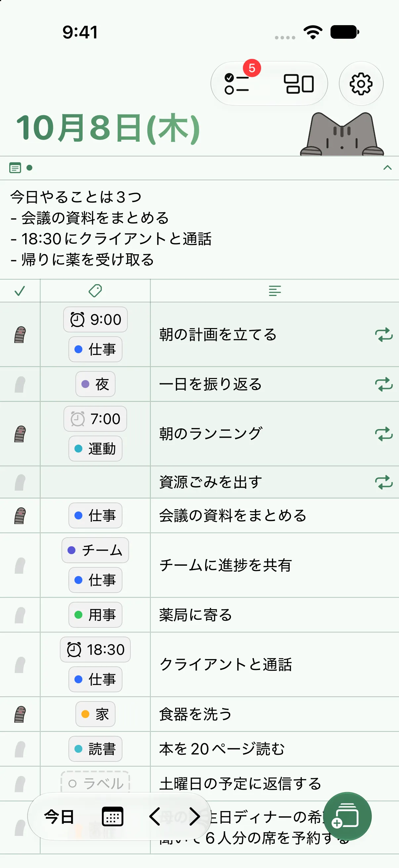Screen dimensions: 399x868
Task: Tap the peeking gray cat mascot
Action: tap(342, 134)
